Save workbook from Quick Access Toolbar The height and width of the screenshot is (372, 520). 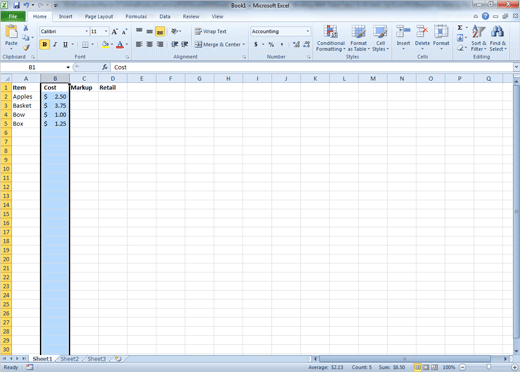(16, 5)
